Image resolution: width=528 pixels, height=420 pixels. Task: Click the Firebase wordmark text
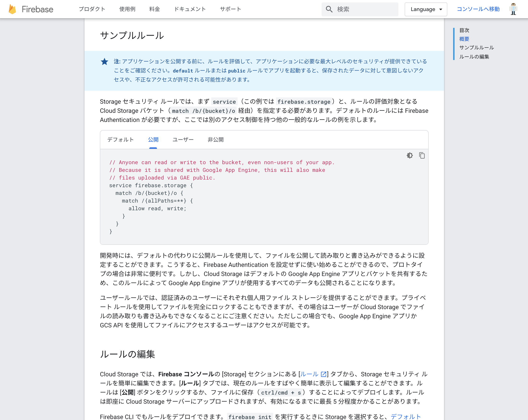(x=37, y=9)
